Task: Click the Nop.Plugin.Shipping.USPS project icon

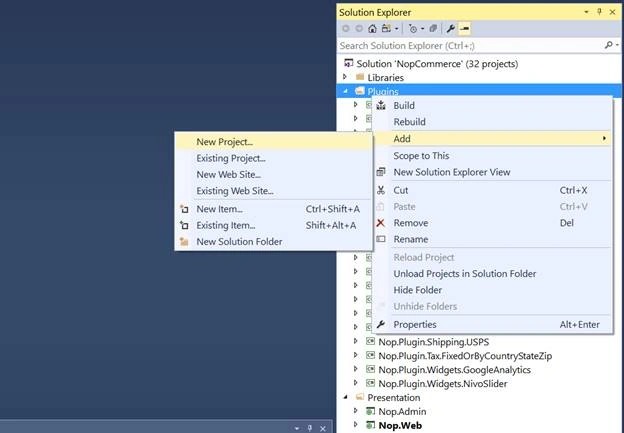Action: click(370, 341)
